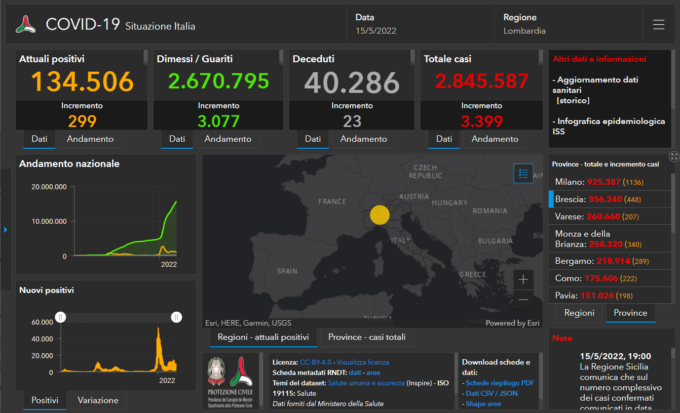Toggle the map legend list icon

[x=523, y=173]
